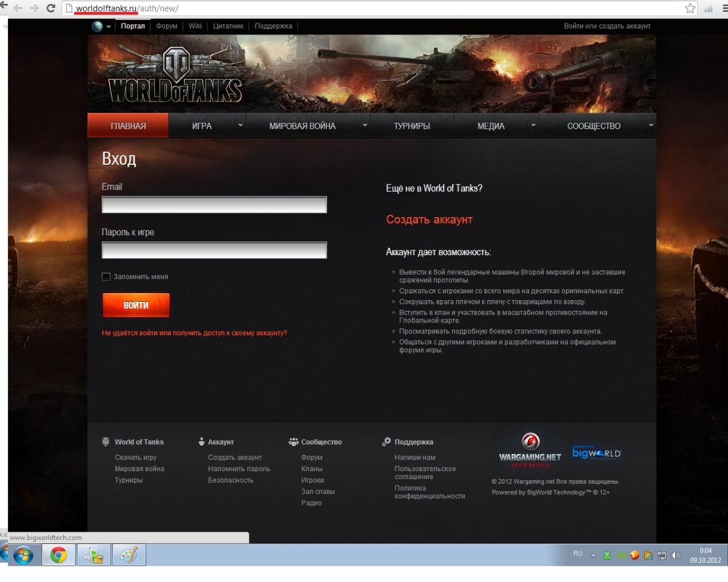This screenshot has height=582, width=728.
Task: Open the МИРОВАЯ ВОЙНА nav item
Action: [302, 126]
